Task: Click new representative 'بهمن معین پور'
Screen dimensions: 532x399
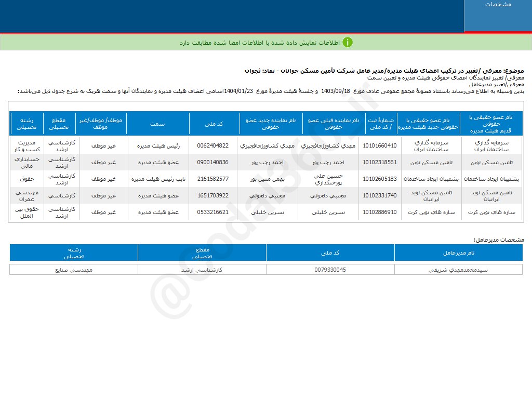Action: (268, 179)
